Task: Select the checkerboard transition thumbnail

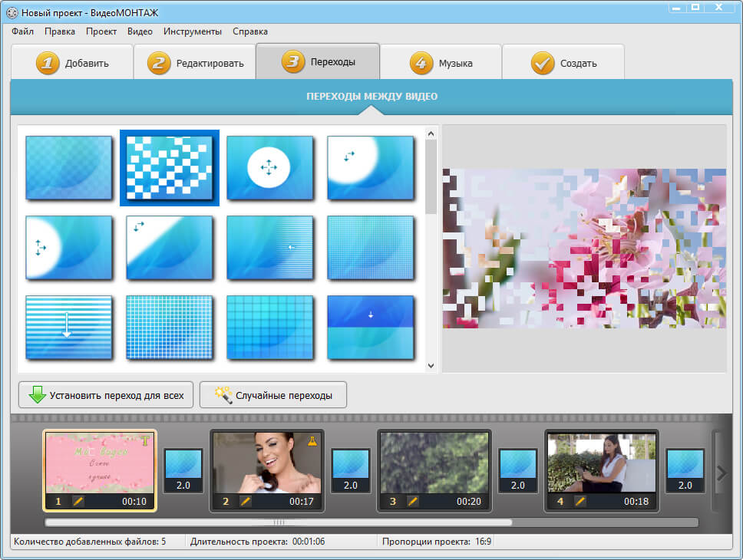Action: coord(169,168)
